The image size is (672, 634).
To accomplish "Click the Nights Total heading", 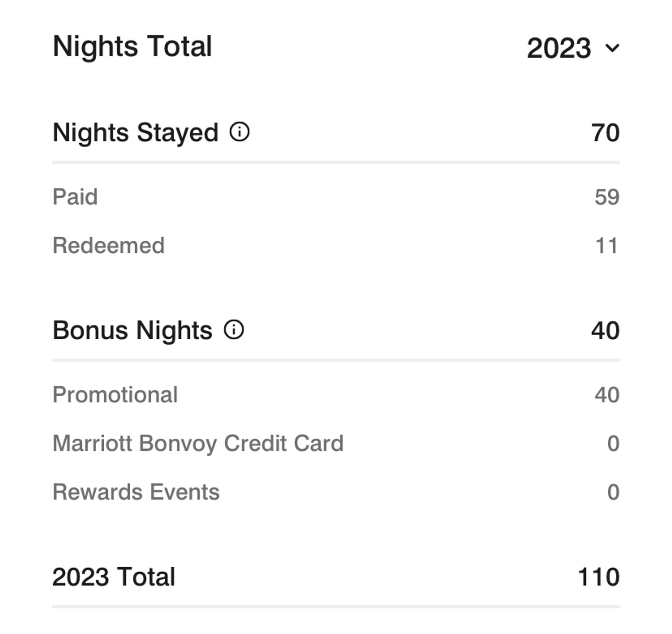I will (132, 46).
